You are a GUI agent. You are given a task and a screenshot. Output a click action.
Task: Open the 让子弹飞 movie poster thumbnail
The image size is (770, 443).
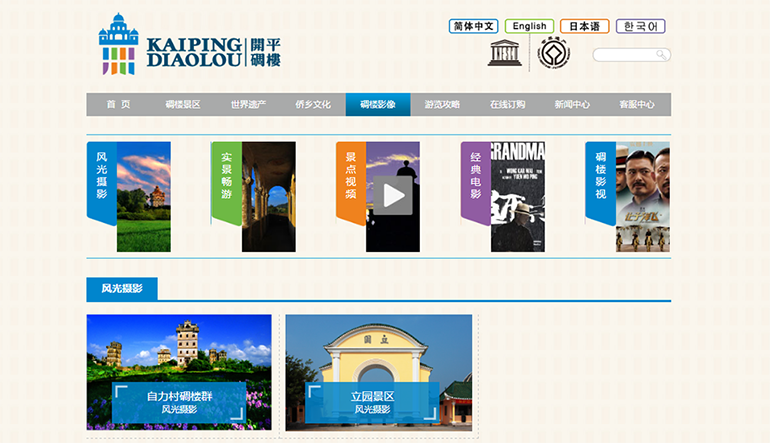(x=643, y=197)
